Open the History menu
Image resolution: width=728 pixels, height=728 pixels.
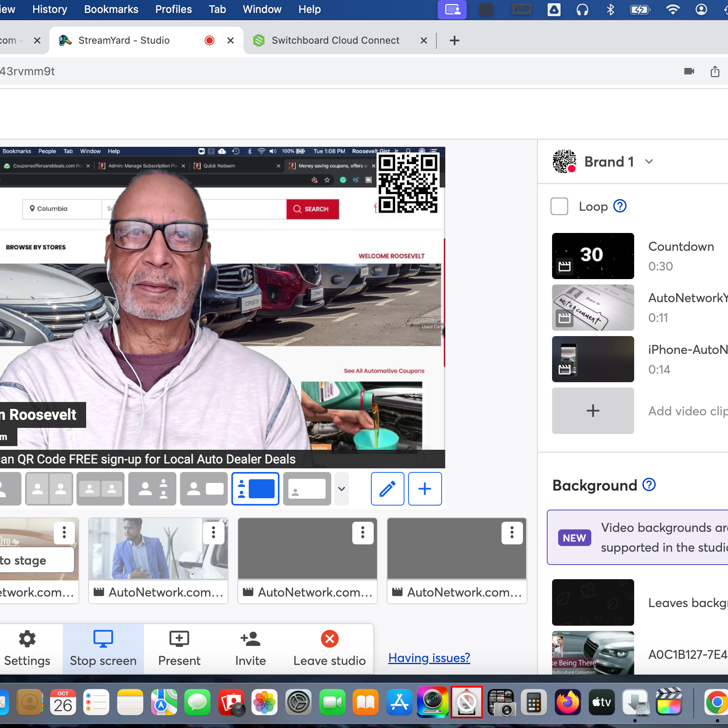(x=50, y=9)
